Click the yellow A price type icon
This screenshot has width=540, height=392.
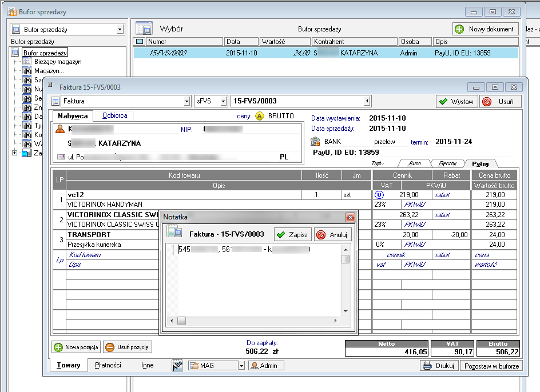click(x=260, y=116)
